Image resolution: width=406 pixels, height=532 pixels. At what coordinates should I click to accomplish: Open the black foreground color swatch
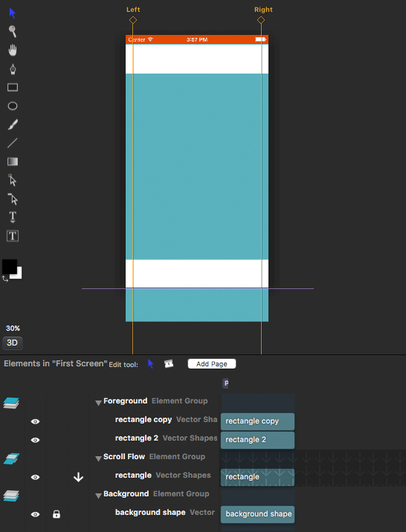(9, 266)
